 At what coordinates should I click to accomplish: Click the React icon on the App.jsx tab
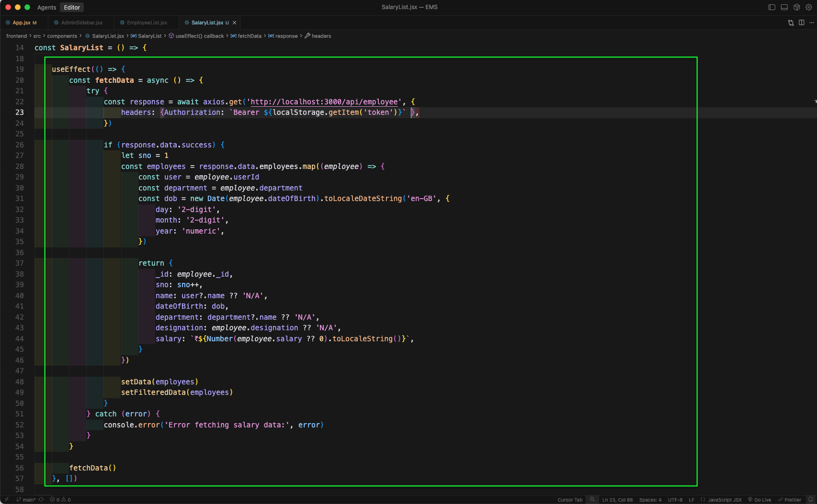[8, 22]
